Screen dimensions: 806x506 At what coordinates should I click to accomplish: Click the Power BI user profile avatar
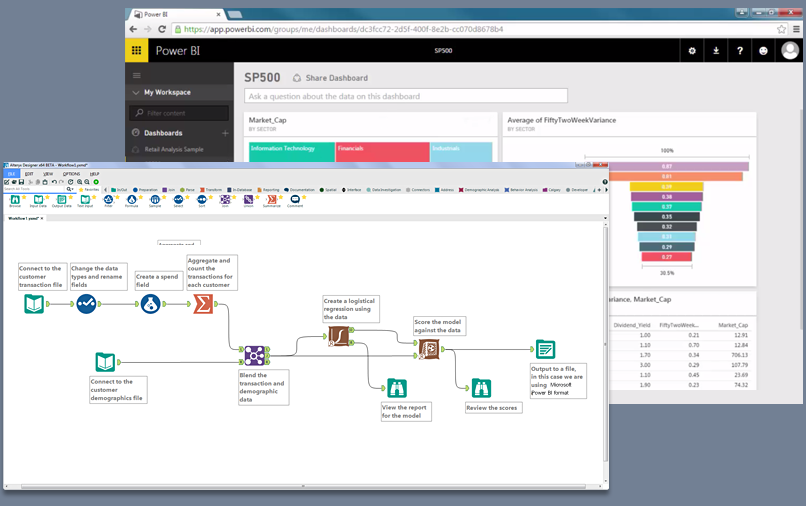(790, 50)
